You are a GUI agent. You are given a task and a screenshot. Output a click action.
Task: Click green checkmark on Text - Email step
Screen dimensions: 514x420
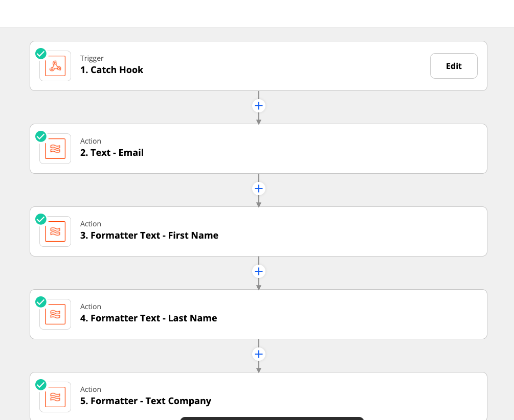click(41, 136)
